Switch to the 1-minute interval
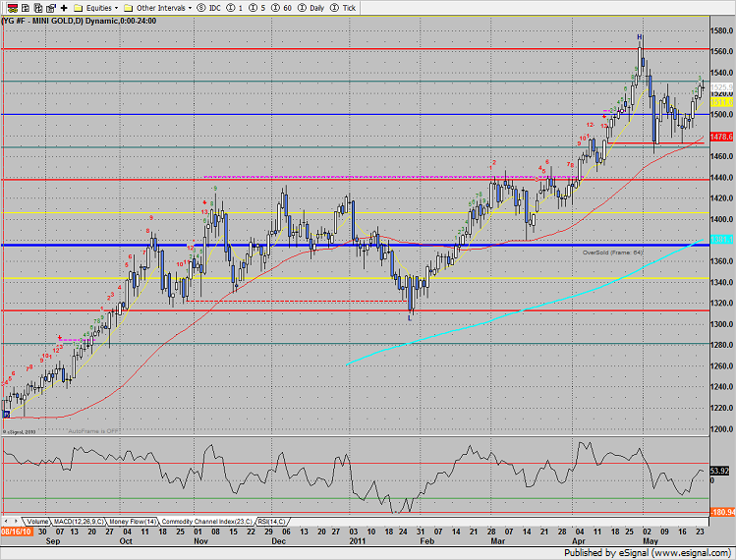Screen dimensions: 736x560 pyautogui.click(x=235, y=8)
